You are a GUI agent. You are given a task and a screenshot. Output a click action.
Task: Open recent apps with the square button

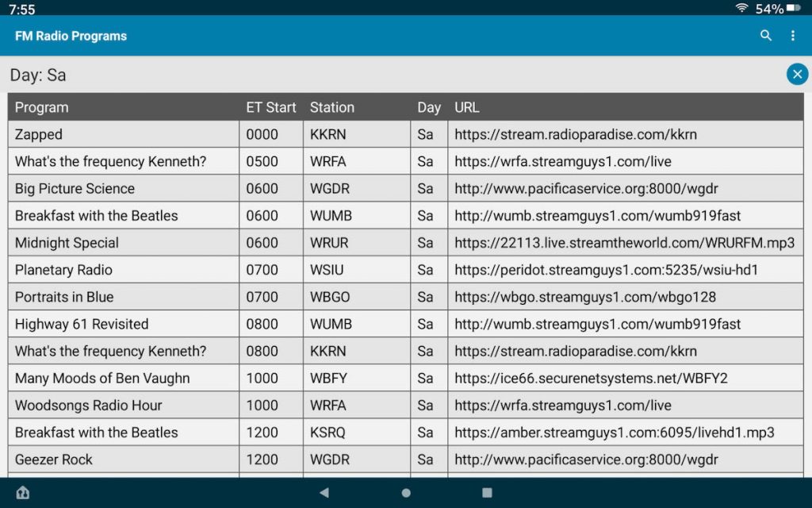(x=486, y=492)
